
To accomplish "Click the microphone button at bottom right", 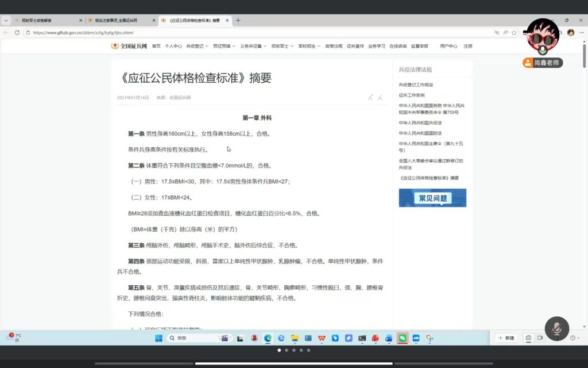I will point(556,328).
